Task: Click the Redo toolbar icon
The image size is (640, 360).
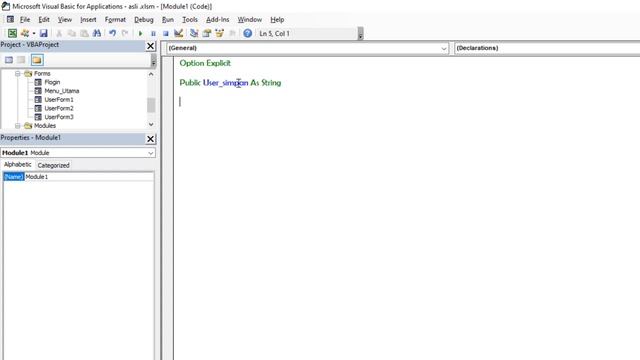Action: point(125,33)
